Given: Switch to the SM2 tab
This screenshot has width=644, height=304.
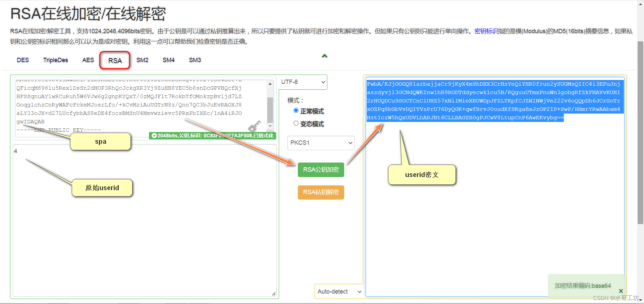Looking at the screenshot, I should point(142,60).
